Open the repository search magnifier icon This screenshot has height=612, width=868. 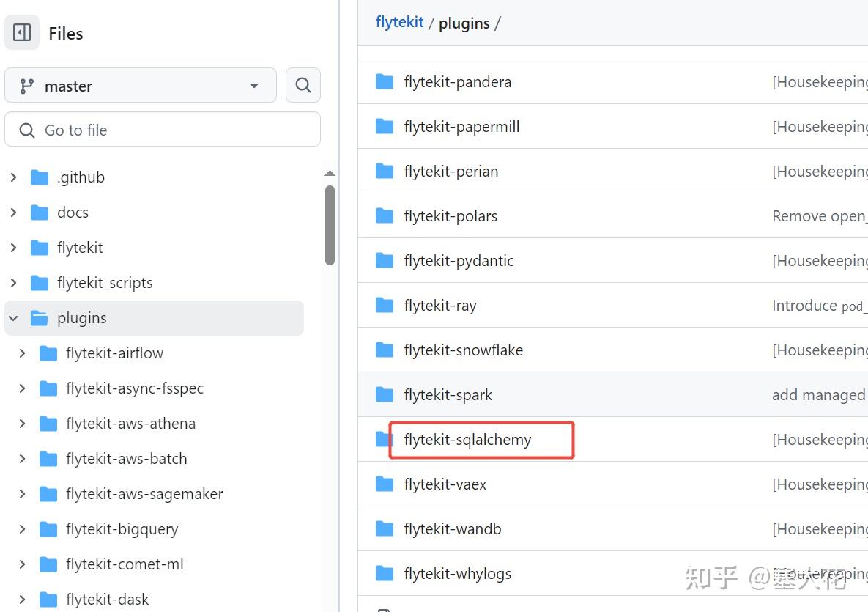[x=303, y=85]
